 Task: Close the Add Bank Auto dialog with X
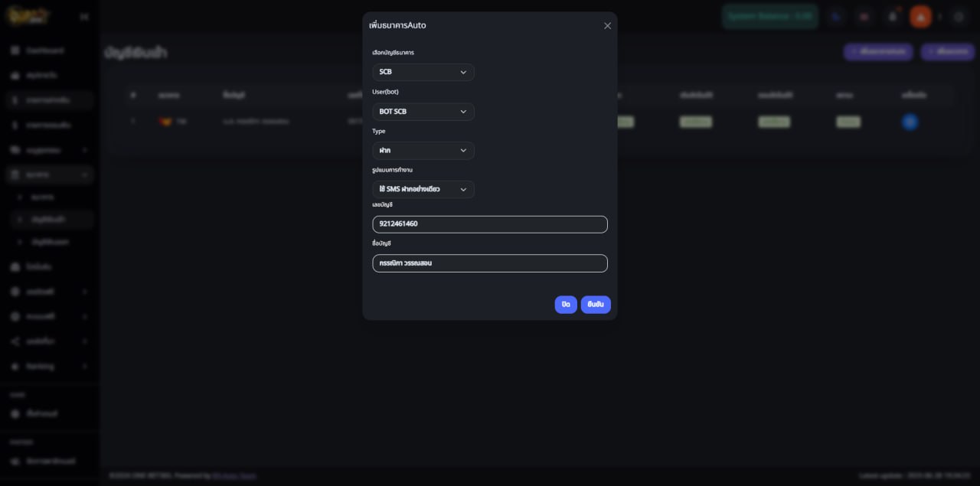(607, 26)
